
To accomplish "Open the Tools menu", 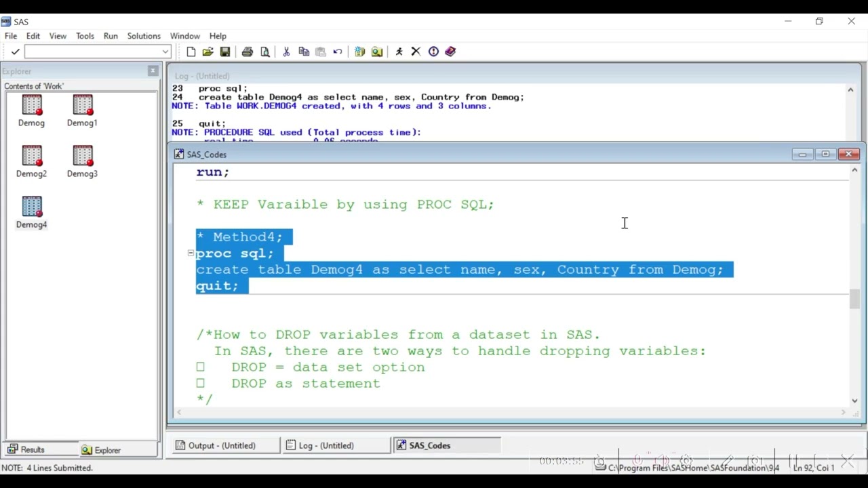I will (85, 36).
